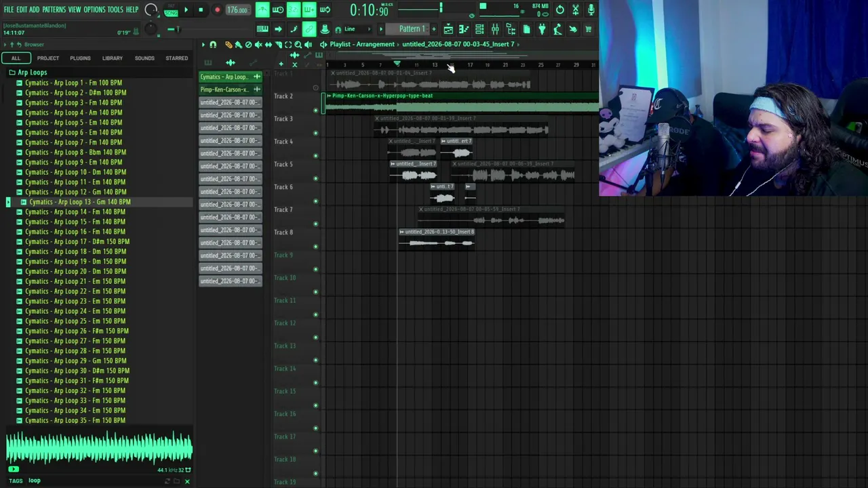Open the Mixer icon
This screenshot has width=868, height=488.
[495, 29]
